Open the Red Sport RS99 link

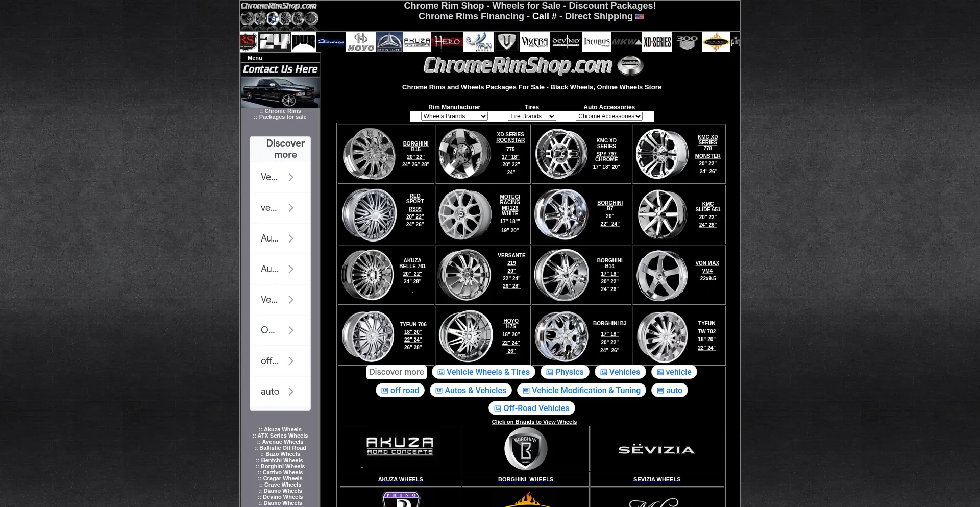pos(415,210)
